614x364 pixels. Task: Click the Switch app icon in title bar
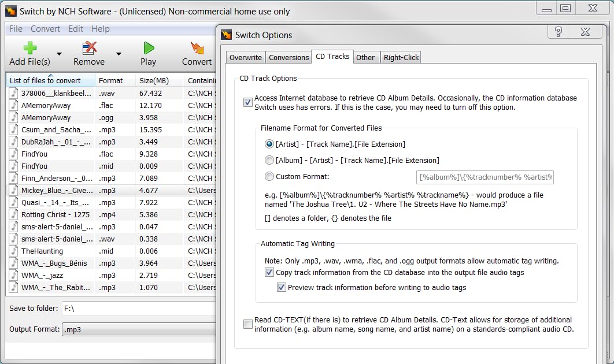pos(10,11)
